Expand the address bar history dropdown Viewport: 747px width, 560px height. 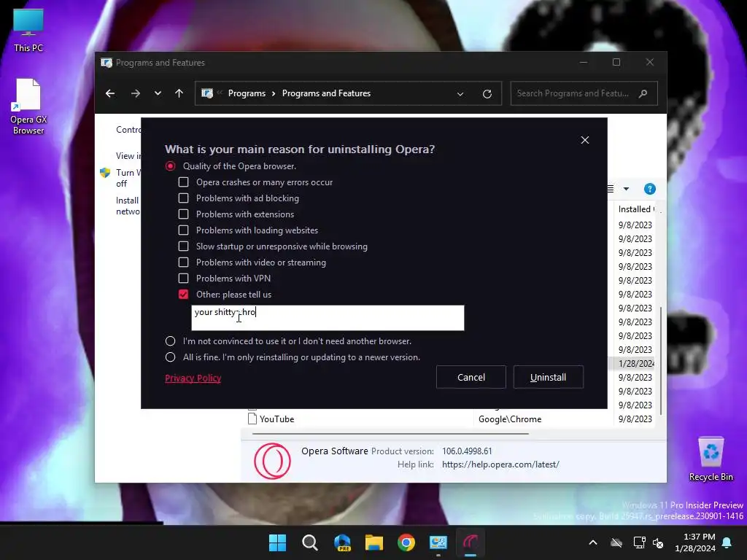[460, 94]
